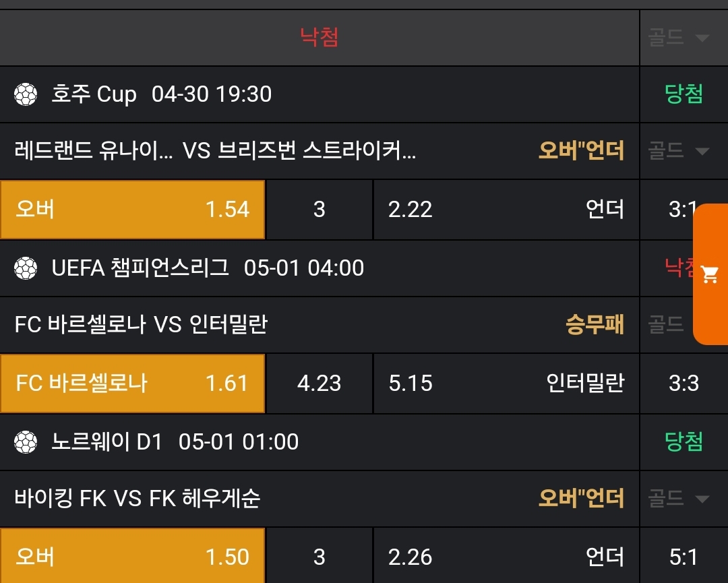Select 오버 at 1.50 odds

pyautogui.click(x=133, y=557)
